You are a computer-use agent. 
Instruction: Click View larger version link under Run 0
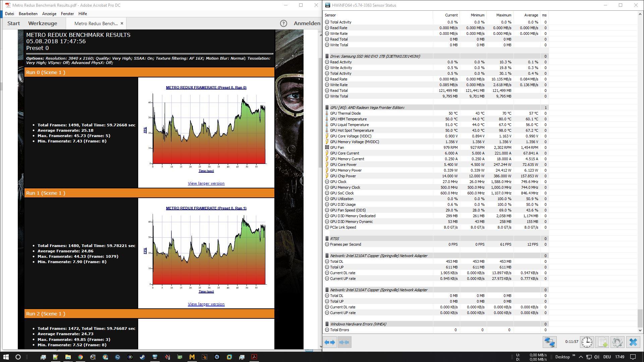206,183
